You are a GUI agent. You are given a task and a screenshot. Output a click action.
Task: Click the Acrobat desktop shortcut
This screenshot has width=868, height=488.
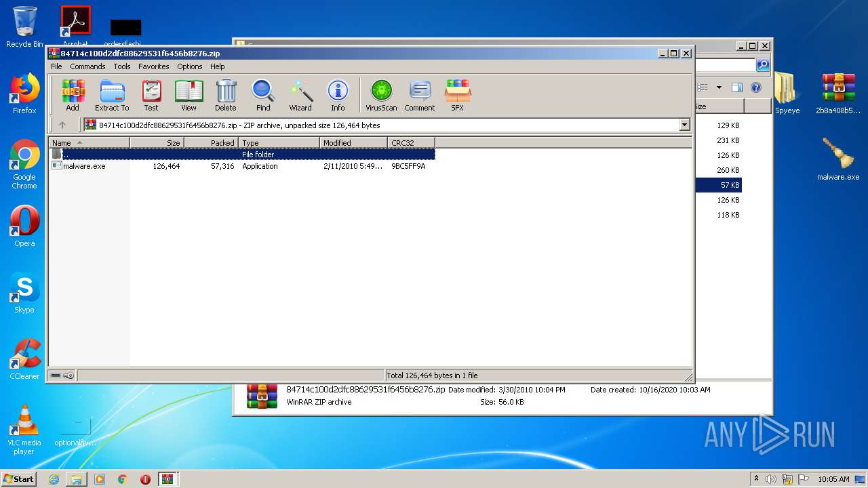pyautogui.click(x=75, y=26)
